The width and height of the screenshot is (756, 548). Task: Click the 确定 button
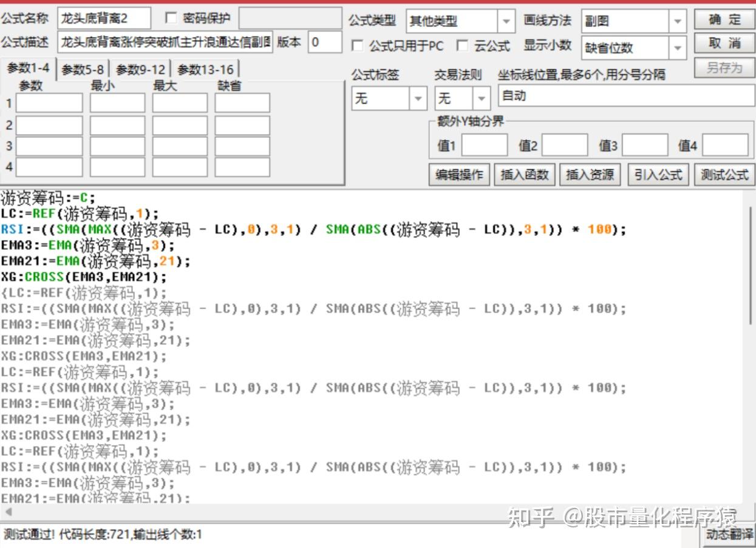click(x=724, y=20)
